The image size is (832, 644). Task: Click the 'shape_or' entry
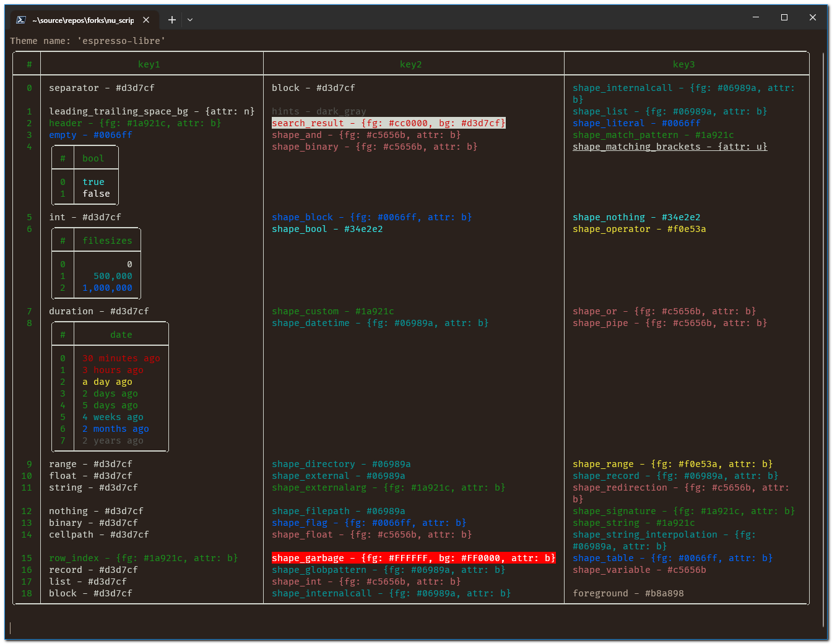pyautogui.click(x=664, y=311)
